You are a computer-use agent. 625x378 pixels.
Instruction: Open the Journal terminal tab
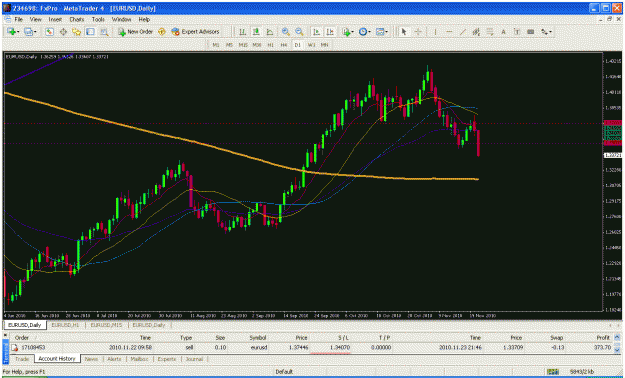tap(194, 359)
